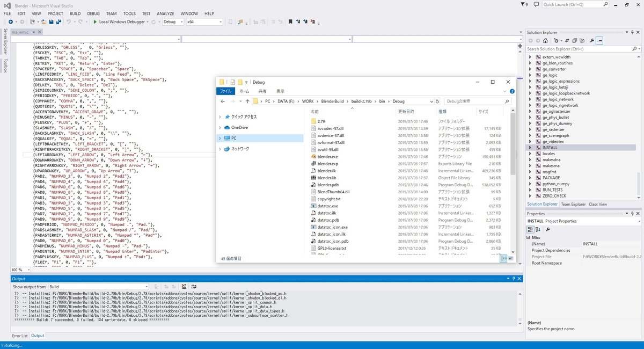Image resolution: width=644 pixels, height=349 pixels.
Task: Open the TOOLS menu
Action: [x=129, y=13]
